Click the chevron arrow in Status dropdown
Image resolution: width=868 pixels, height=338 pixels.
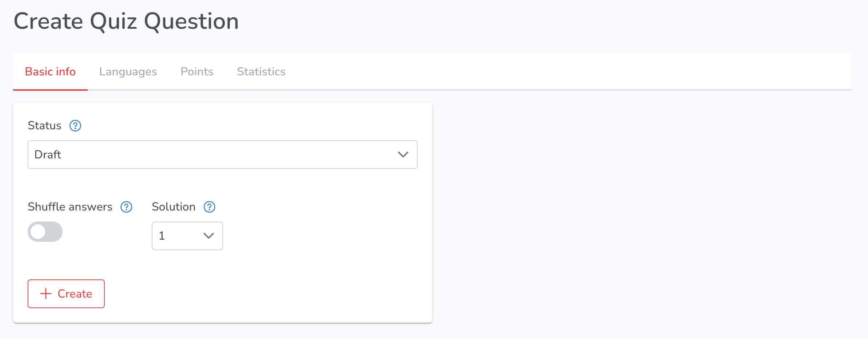403,154
